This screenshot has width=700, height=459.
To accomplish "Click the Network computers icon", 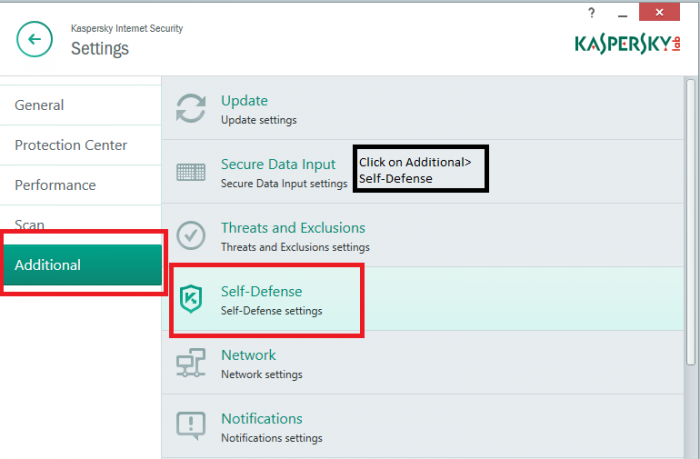I will [190, 363].
